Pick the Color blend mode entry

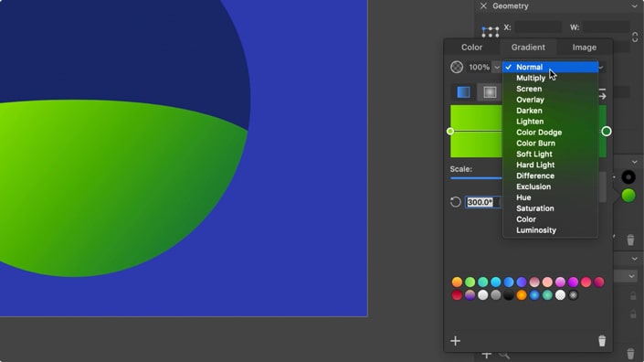550,219
